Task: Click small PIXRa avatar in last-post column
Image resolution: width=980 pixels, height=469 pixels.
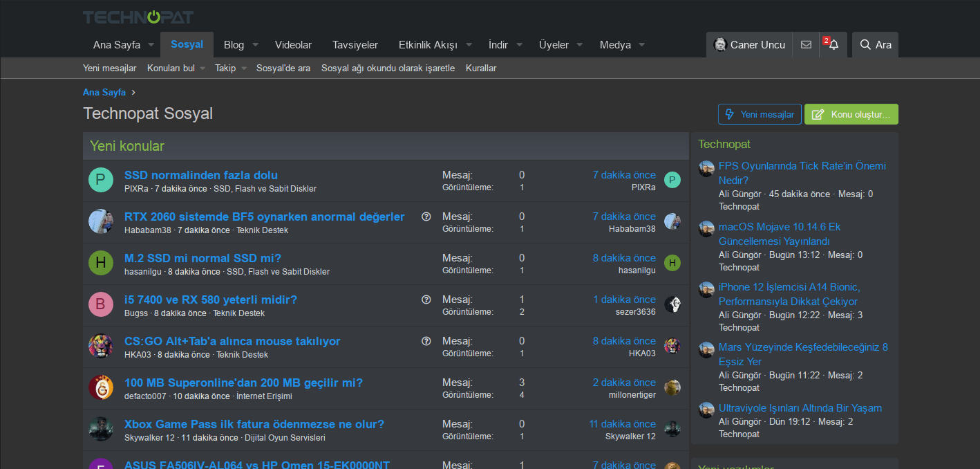Action: point(672,180)
